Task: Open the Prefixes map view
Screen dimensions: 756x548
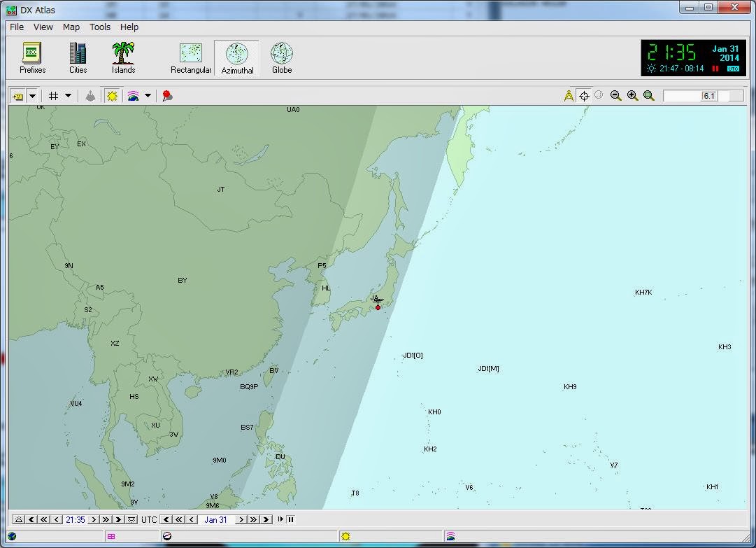Action: pyautogui.click(x=33, y=58)
